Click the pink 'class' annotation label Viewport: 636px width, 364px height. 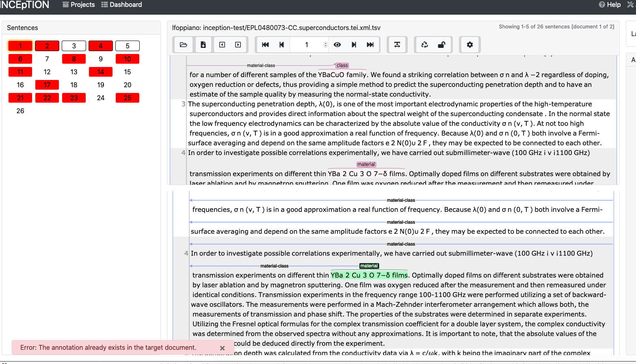342,65
